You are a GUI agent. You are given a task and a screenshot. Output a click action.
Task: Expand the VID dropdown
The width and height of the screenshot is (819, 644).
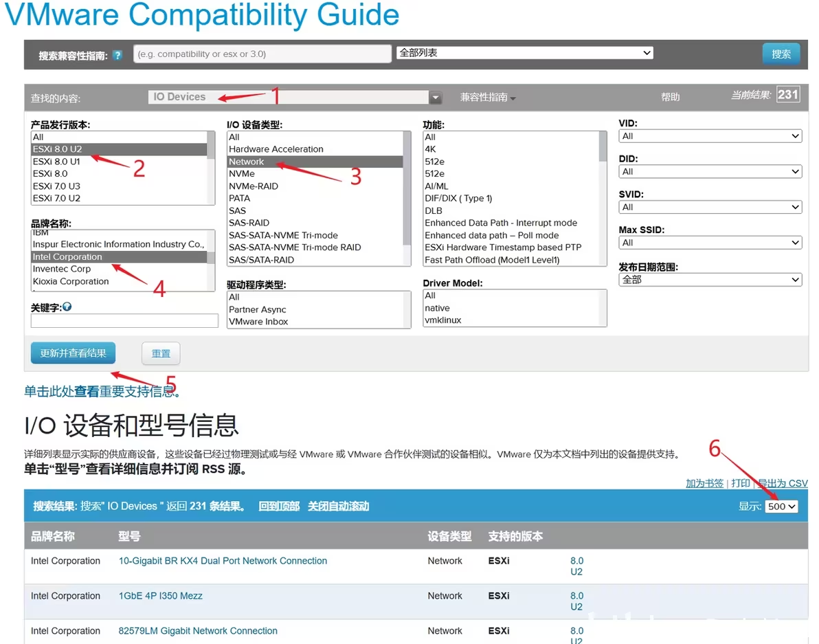(710, 136)
